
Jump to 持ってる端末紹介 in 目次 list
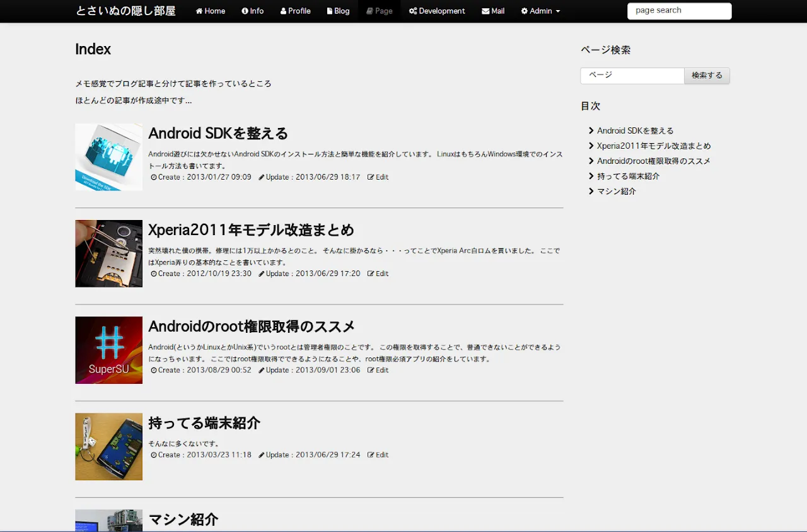point(628,176)
